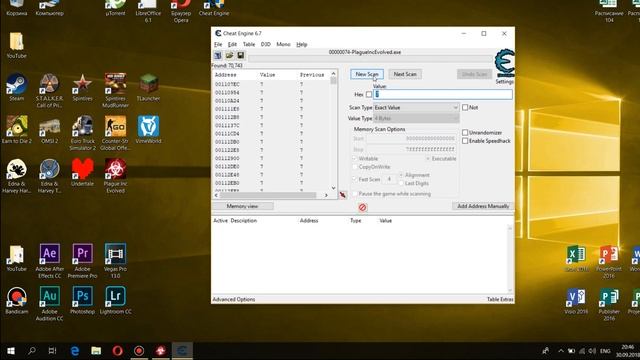This screenshot has height=360, width=640.
Task: Open the Undertale heart desktop icon
Action: click(82, 172)
